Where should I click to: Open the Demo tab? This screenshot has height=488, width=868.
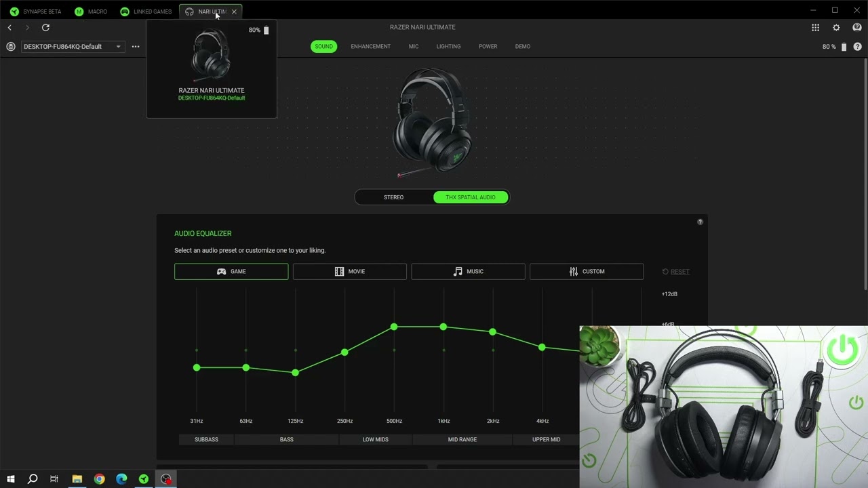[522, 47]
